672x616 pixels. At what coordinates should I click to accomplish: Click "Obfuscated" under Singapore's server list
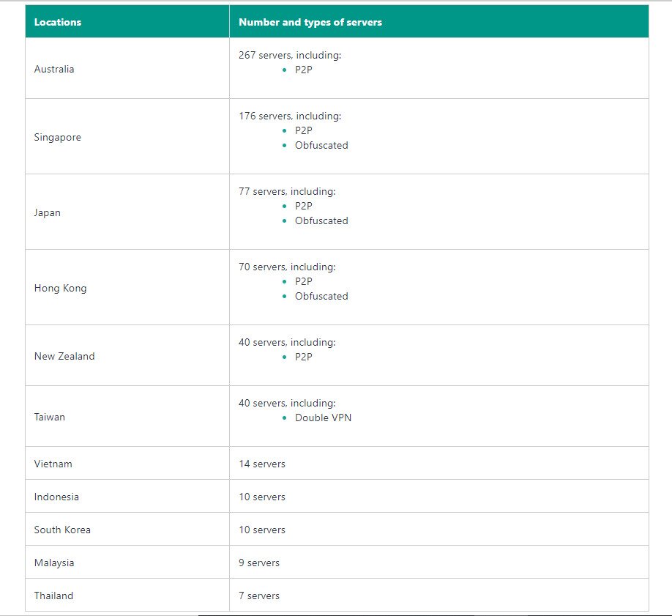(x=321, y=145)
